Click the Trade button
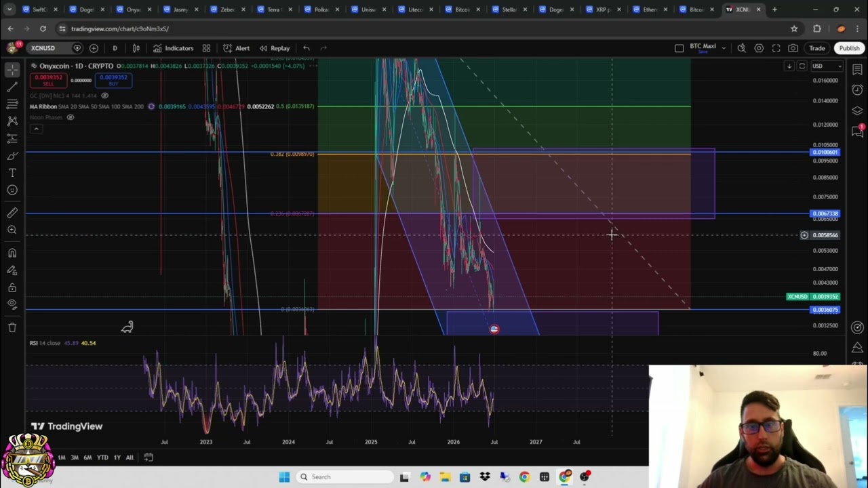Screen dimensions: 868x488 tap(817, 48)
